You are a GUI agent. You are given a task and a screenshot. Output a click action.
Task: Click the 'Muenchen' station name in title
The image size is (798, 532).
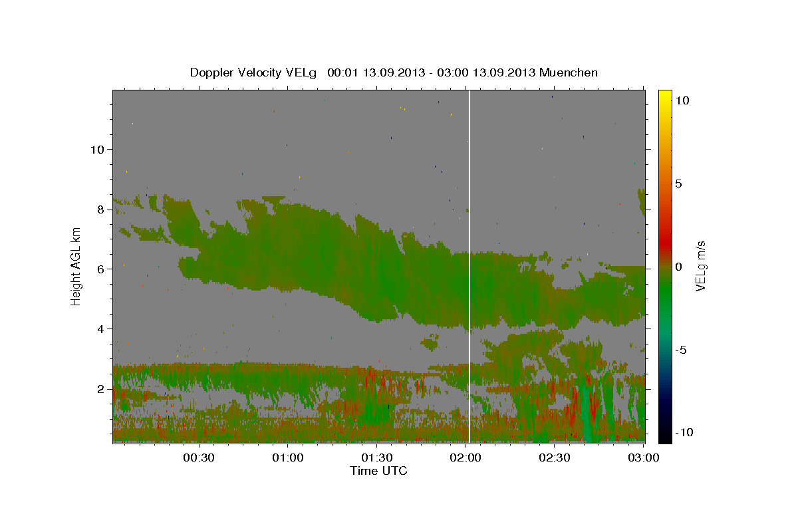tap(569, 72)
